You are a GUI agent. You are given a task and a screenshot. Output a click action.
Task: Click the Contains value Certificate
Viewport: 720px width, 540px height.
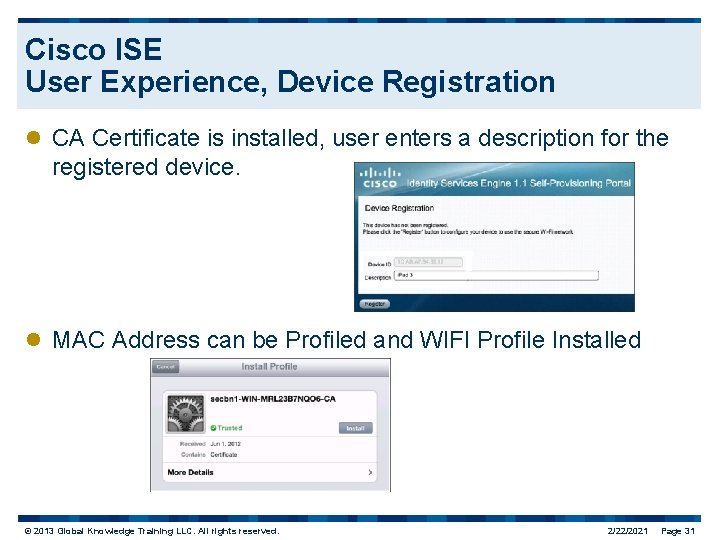click(x=224, y=455)
